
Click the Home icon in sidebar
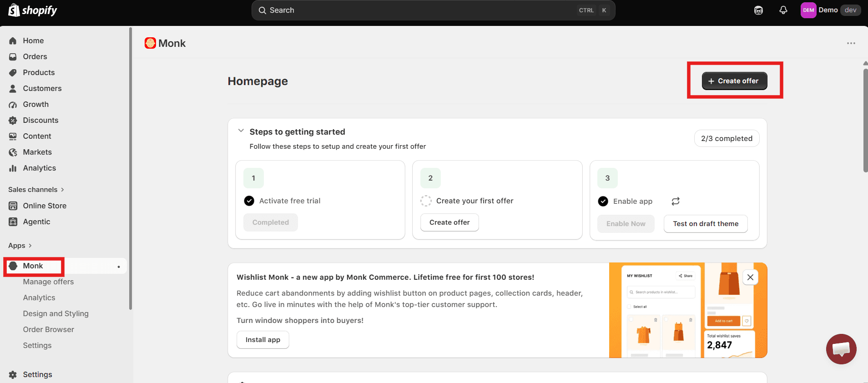click(13, 40)
